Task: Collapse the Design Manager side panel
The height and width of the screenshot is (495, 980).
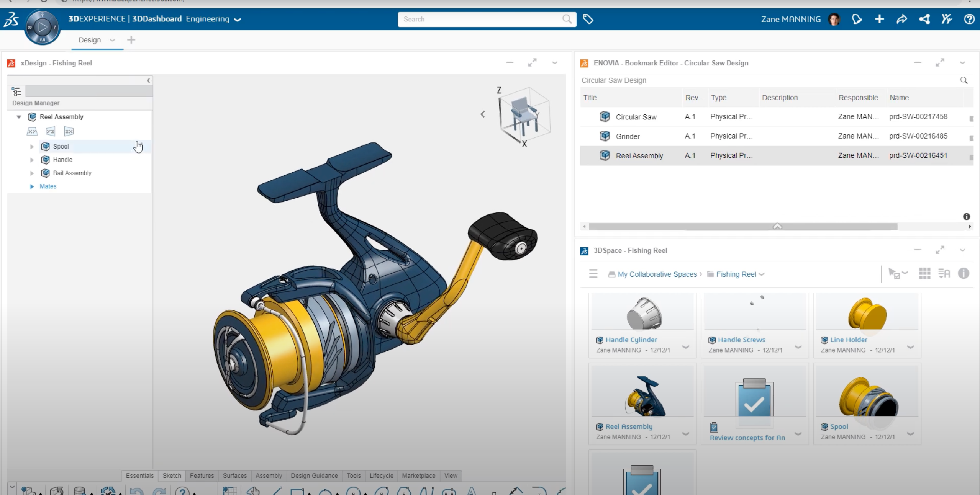Action: pos(149,80)
